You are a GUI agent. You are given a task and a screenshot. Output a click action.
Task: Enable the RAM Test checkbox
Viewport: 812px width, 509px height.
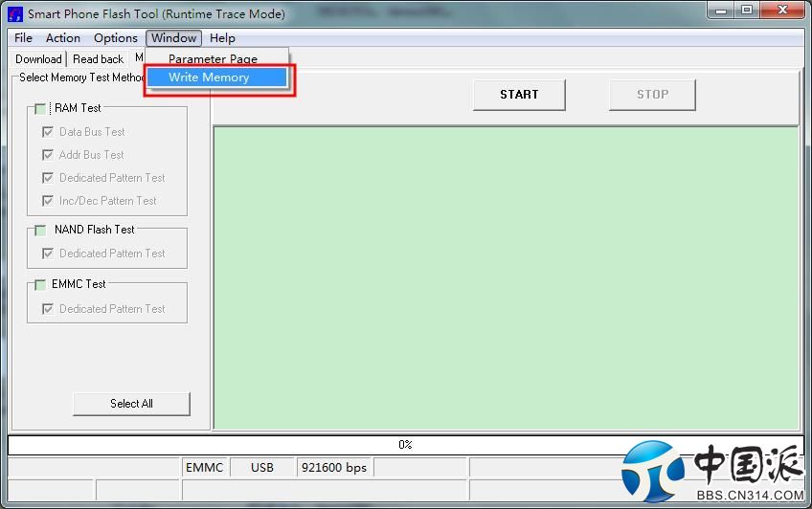click(40, 109)
